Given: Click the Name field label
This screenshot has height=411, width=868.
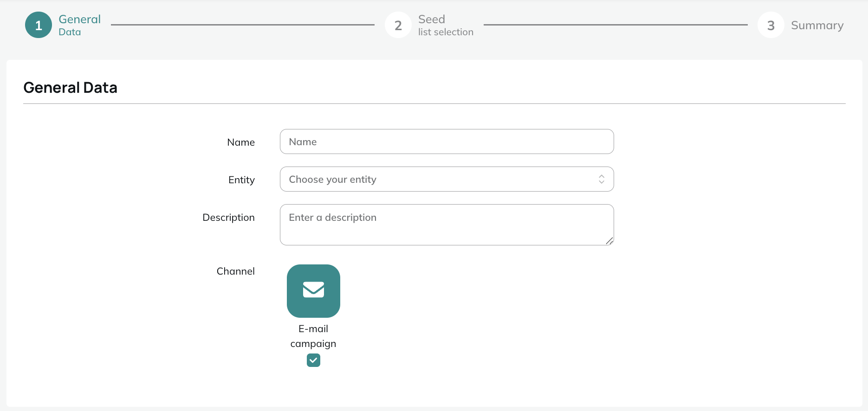Looking at the screenshot, I should (x=241, y=142).
